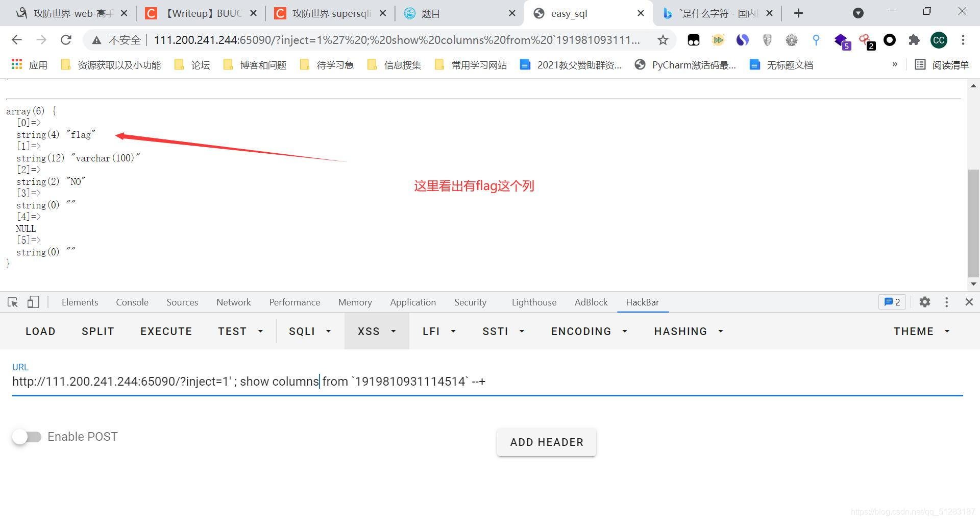The height and width of the screenshot is (521, 980).
Task: Open the 不安全 site security indicator
Action: pos(116,40)
